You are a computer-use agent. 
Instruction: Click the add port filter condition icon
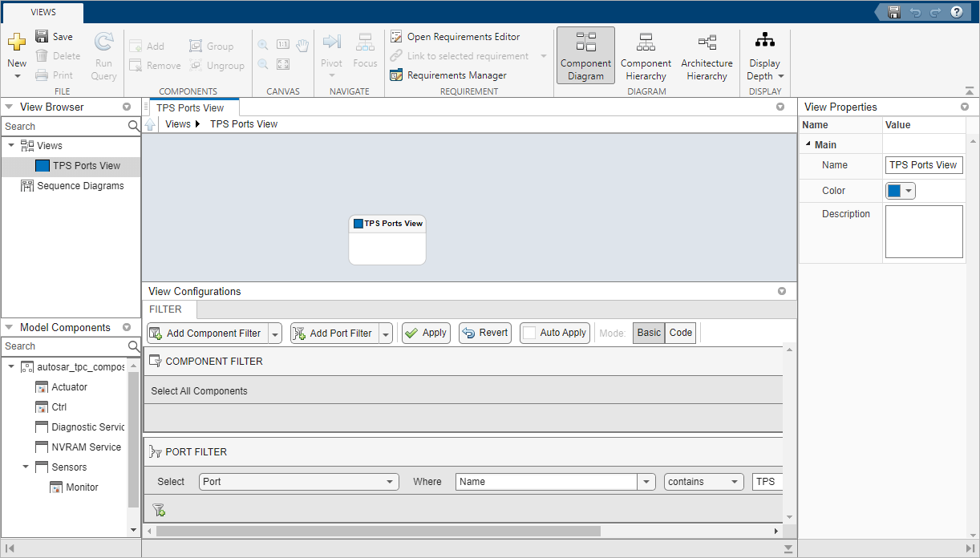(x=159, y=510)
